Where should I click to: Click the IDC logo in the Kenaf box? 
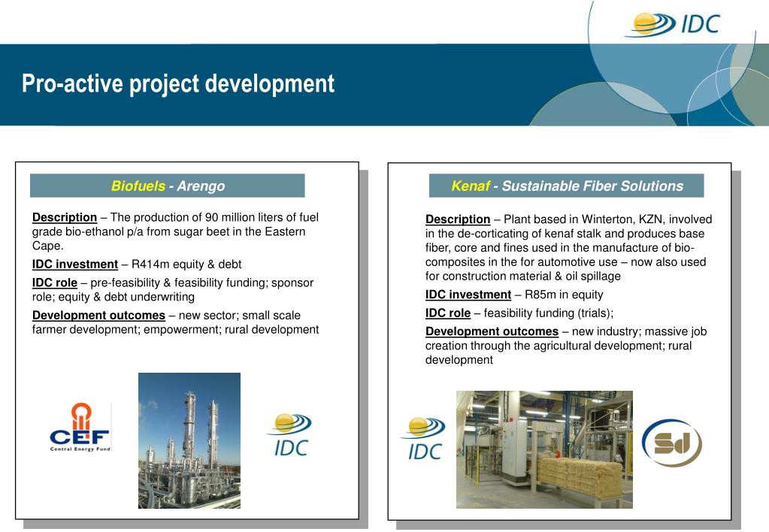pos(422,438)
